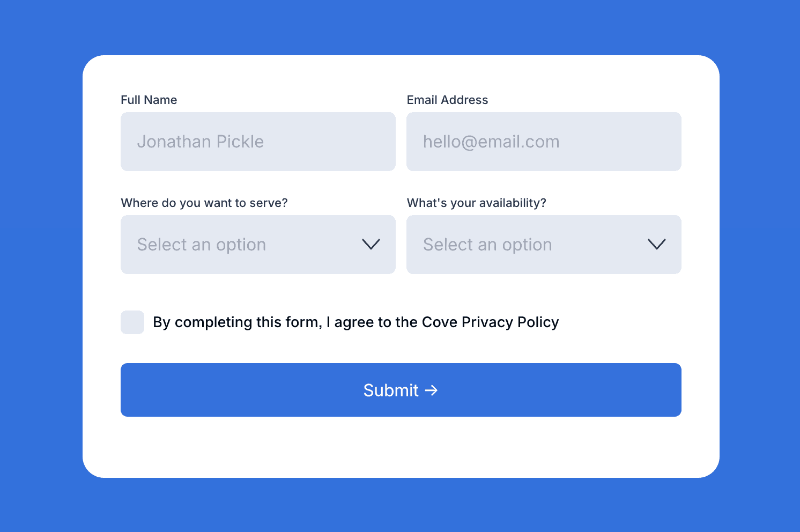Open the 'What's your availability?' dropdown
This screenshot has height=532, width=800.
click(x=544, y=245)
